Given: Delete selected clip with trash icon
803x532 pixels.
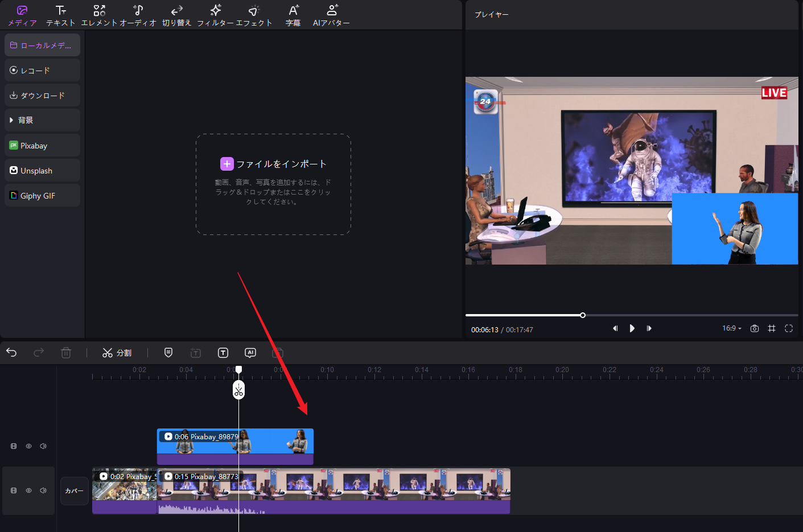Looking at the screenshot, I should 66,353.
